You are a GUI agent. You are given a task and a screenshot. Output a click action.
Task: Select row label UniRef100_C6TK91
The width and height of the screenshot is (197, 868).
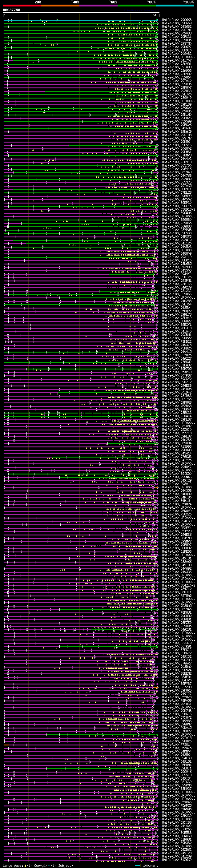coord(177,646)
